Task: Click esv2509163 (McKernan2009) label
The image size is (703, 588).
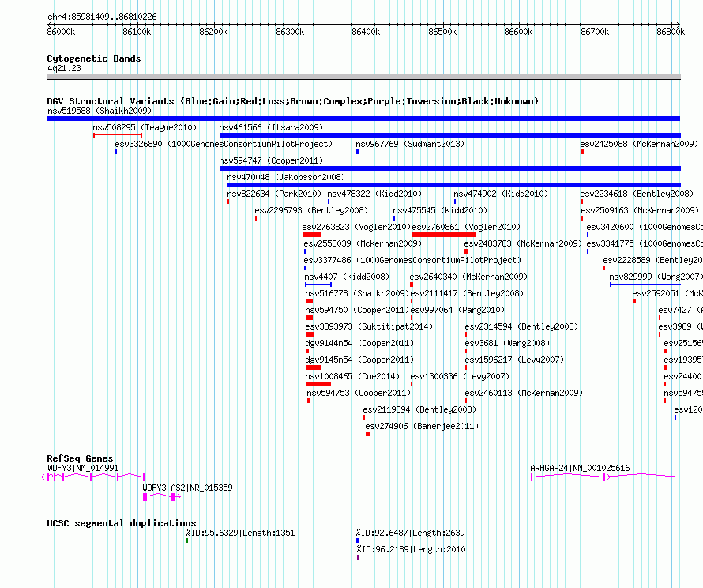Action: click(x=640, y=210)
